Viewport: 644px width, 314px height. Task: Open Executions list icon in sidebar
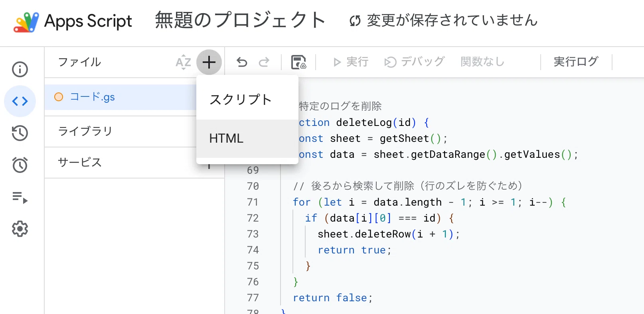[20, 197]
